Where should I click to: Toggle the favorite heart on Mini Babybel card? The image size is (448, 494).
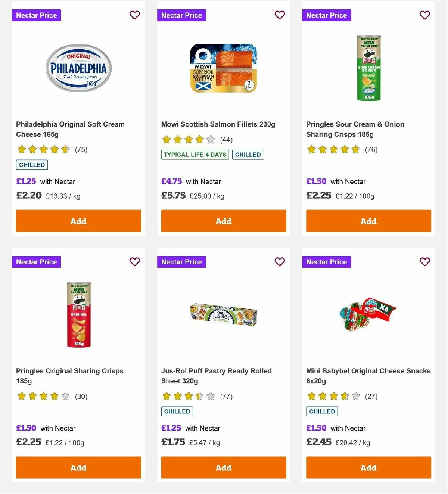tap(424, 262)
